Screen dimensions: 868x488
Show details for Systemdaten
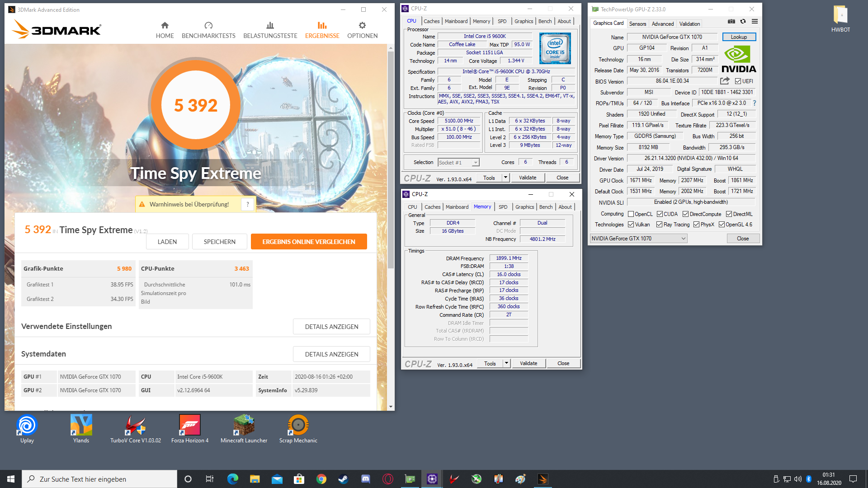click(331, 354)
